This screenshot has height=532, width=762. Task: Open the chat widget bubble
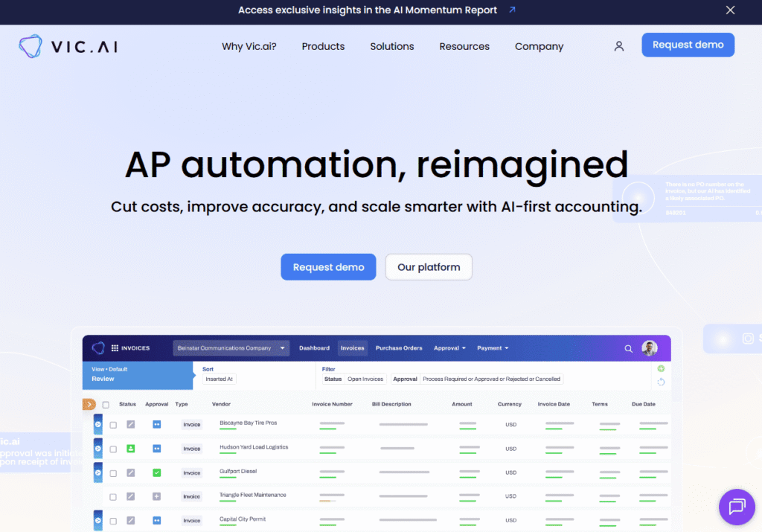pyautogui.click(x=737, y=507)
